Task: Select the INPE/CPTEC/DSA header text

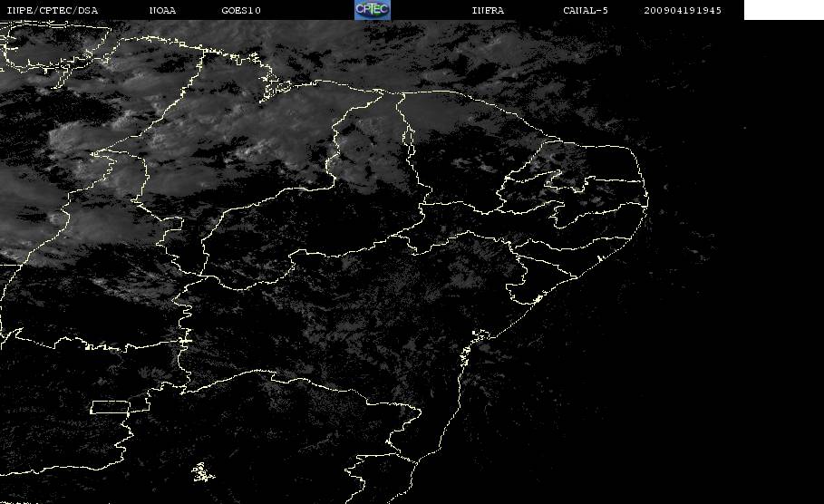Action: tap(53, 11)
